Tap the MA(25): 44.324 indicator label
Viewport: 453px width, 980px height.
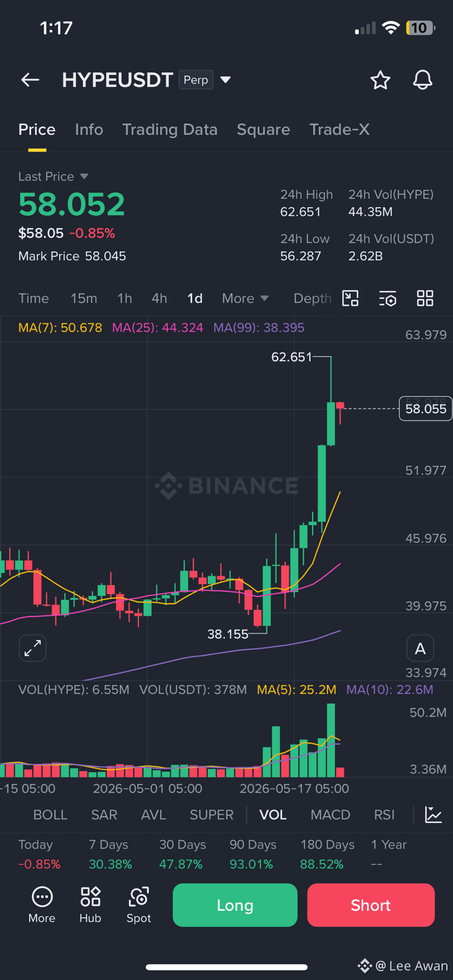(x=158, y=327)
